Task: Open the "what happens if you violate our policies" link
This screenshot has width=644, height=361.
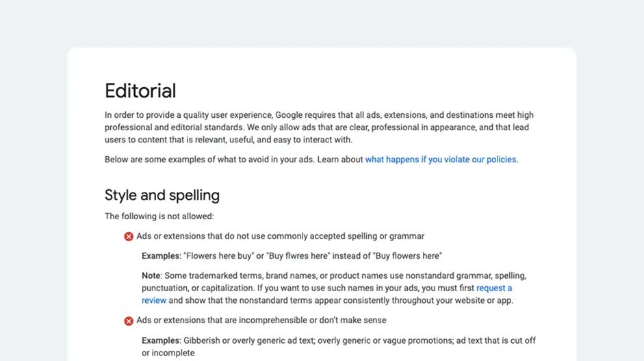Action: coord(441,160)
